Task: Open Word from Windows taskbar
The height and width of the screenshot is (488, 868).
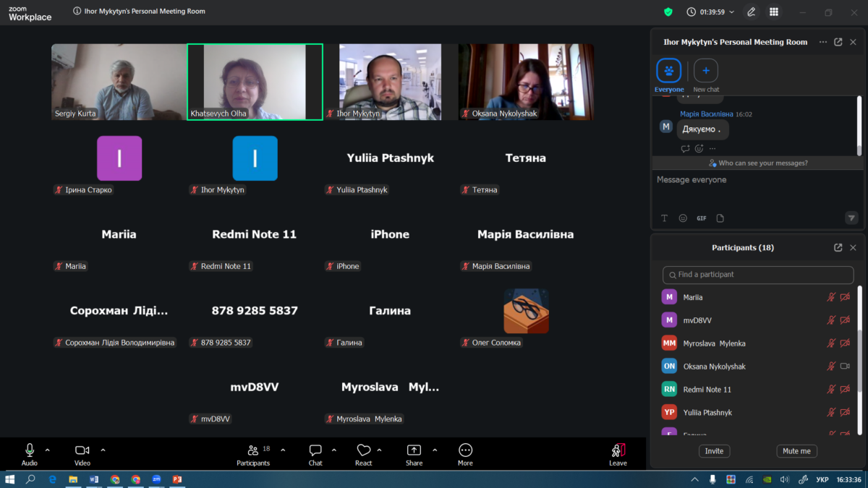Action: [x=94, y=479]
